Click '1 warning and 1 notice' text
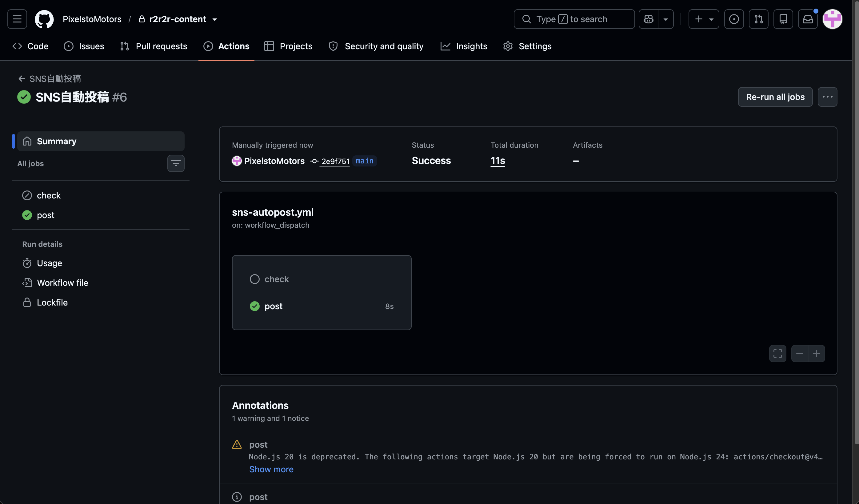The image size is (859, 504). (x=270, y=418)
